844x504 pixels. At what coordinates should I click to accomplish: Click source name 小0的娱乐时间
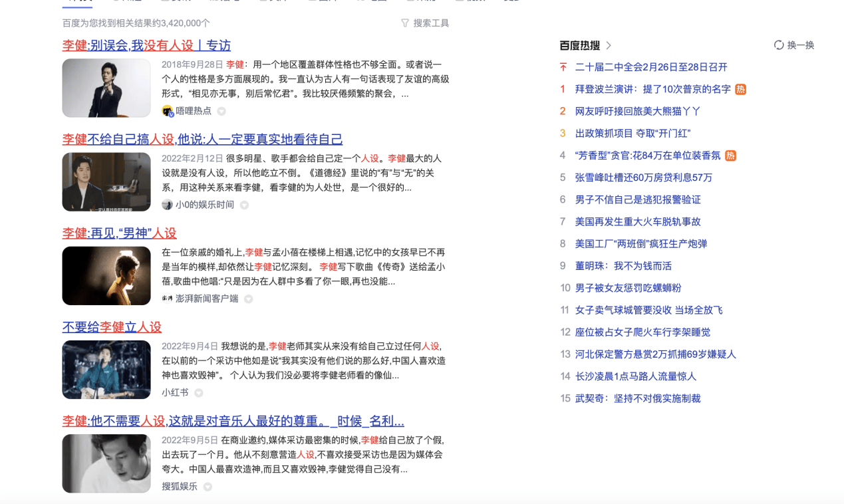pos(205,205)
